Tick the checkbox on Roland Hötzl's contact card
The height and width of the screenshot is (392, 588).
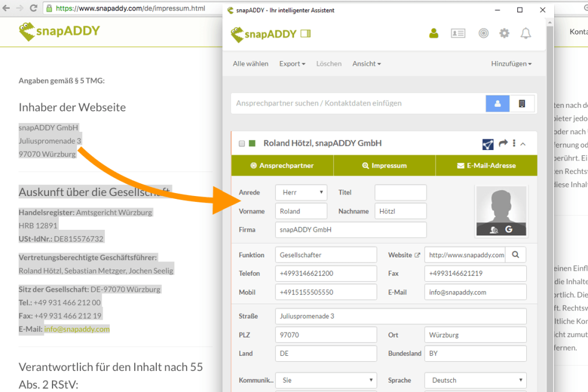point(242,143)
